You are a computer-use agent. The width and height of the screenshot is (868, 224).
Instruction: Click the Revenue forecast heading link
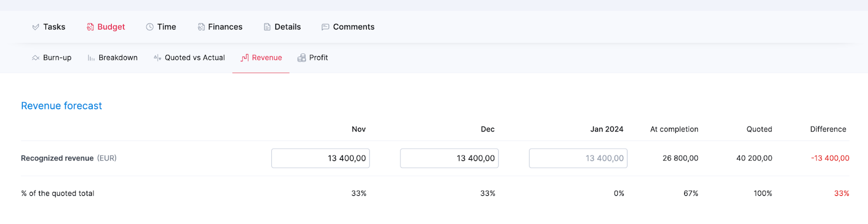point(61,106)
